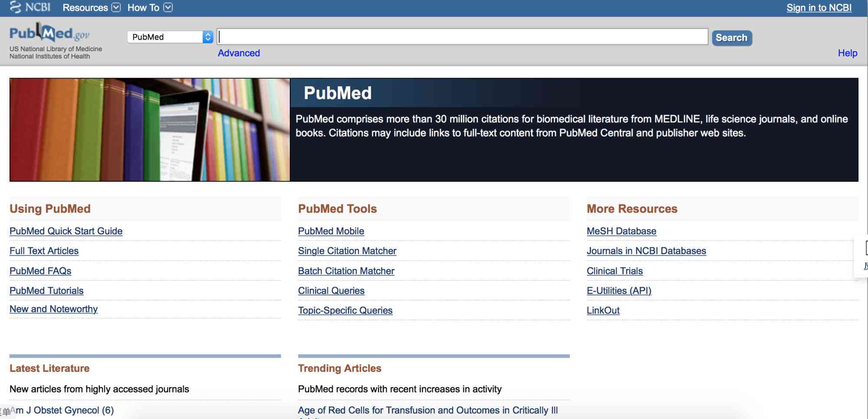
Task: Open PubMed FAQs link
Action: pos(40,271)
